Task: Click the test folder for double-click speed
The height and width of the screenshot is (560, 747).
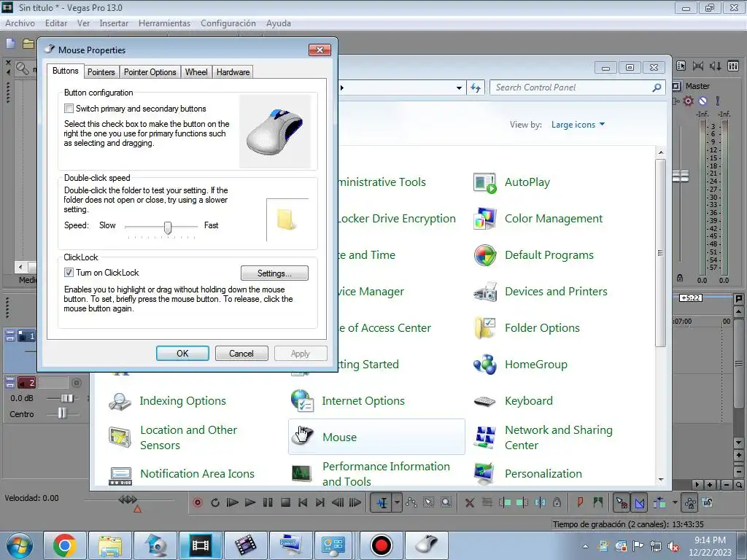Action: (x=286, y=219)
